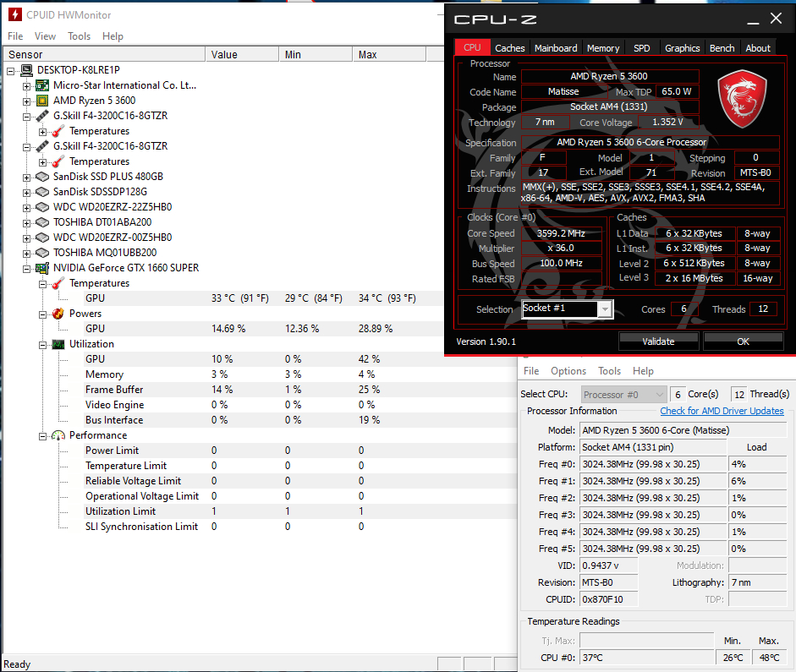Switch to the Caches tab in CPU-Z

pyautogui.click(x=510, y=47)
